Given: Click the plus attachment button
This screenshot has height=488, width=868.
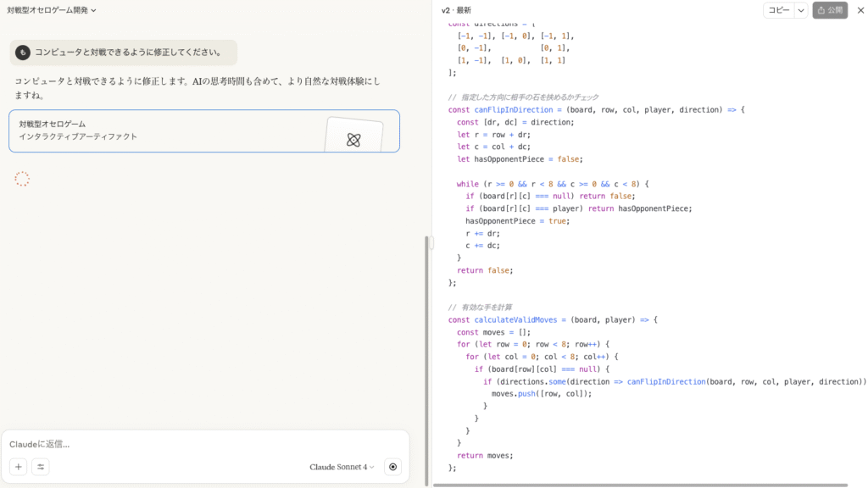Looking at the screenshot, I should pyautogui.click(x=19, y=467).
